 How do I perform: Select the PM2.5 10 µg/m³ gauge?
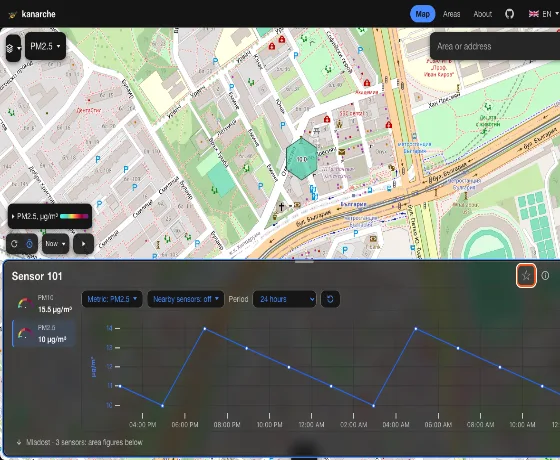[x=44, y=334]
